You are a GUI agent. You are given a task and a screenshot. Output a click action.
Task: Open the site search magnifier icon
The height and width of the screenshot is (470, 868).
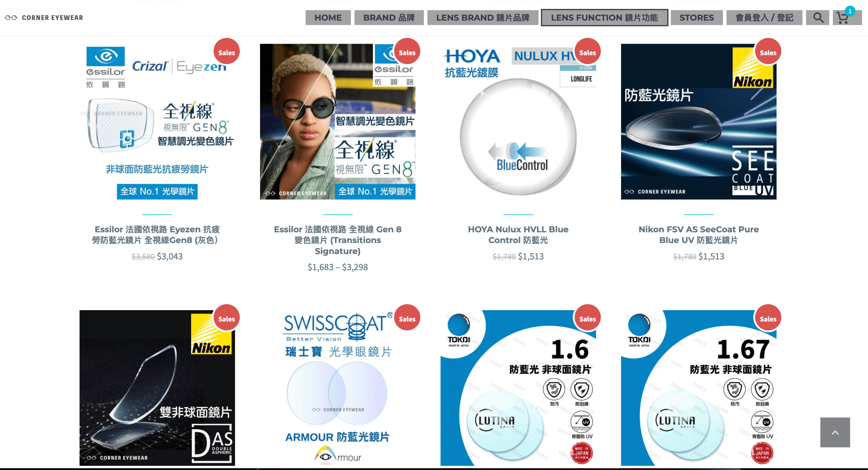click(x=818, y=18)
